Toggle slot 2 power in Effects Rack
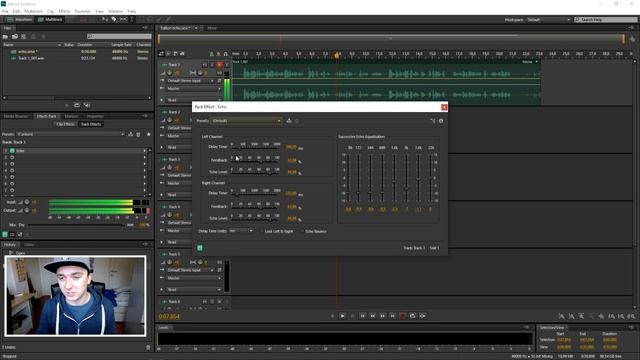This screenshot has height=360, width=640. (12, 157)
